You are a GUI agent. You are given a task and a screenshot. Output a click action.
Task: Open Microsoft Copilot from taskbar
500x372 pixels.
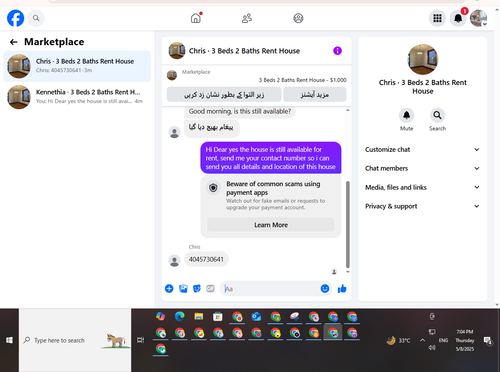click(x=161, y=316)
